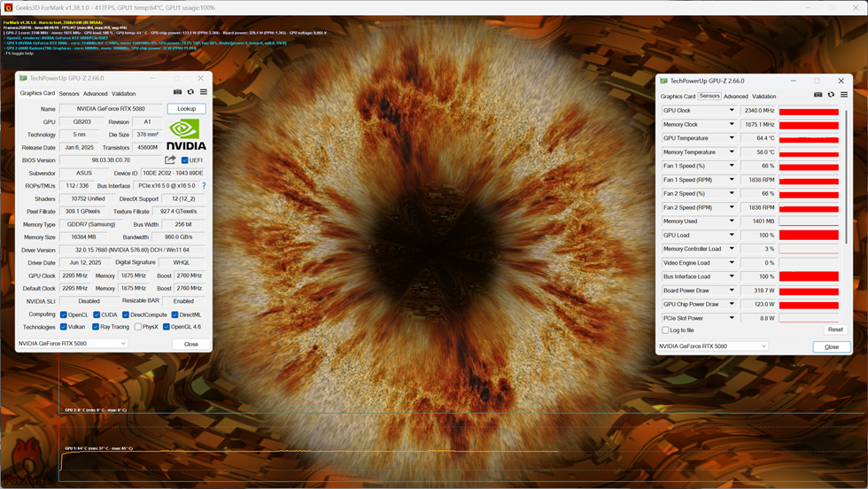Toggle DirectML checkbox
The height and width of the screenshot is (489, 868).
point(175,314)
